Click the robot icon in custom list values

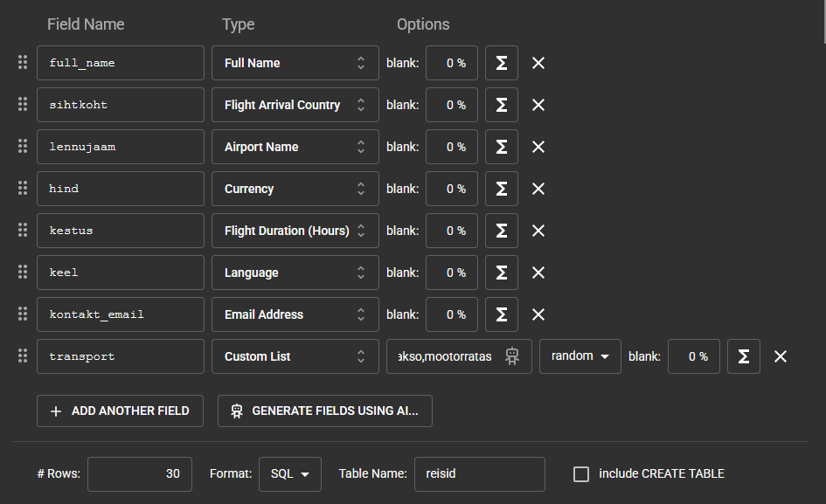[x=513, y=356]
